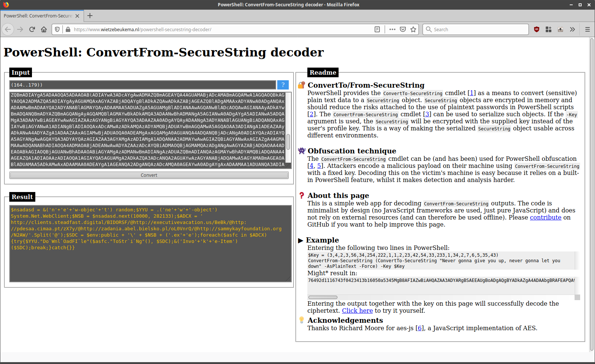The image size is (595, 364).
Task: Focus the key input field
Action: pos(143,85)
